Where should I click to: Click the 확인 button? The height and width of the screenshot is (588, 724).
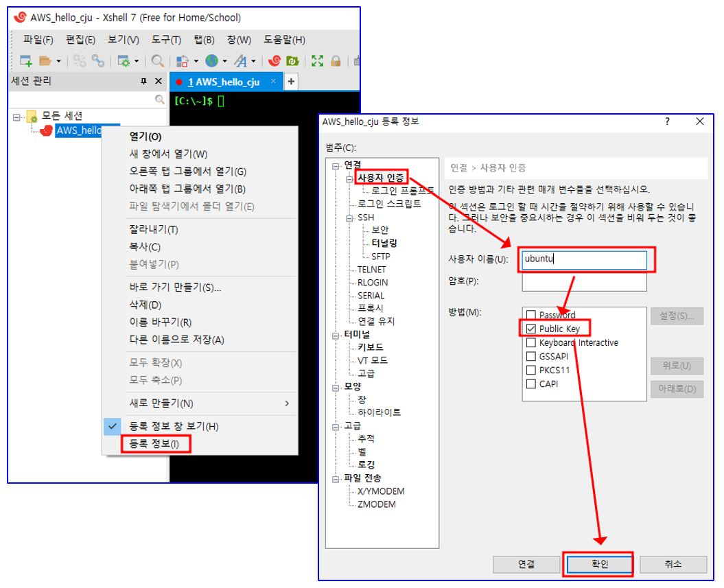(600, 564)
